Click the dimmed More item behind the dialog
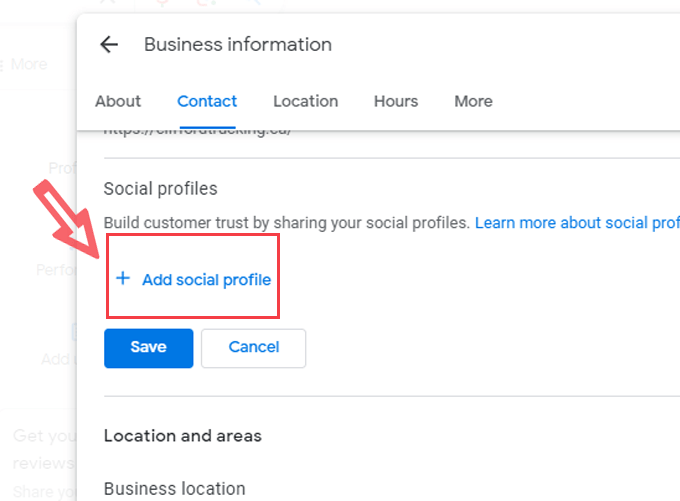Screen dimensions: 680x501 [x=28, y=64]
